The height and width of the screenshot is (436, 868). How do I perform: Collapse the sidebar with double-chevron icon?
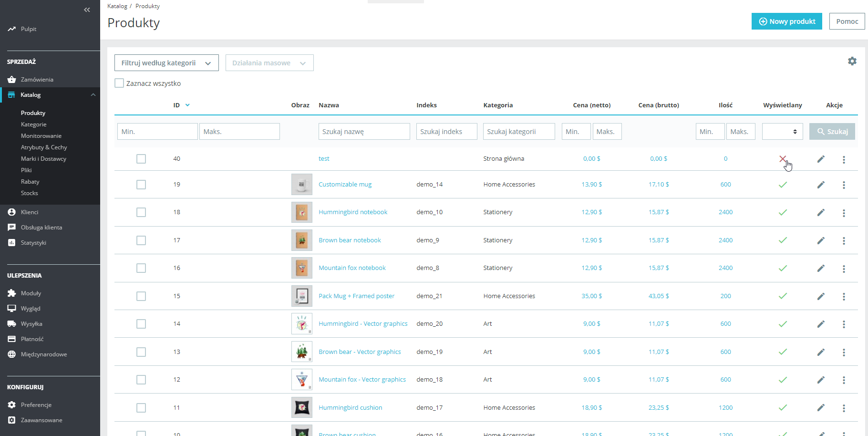tap(87, 10)
